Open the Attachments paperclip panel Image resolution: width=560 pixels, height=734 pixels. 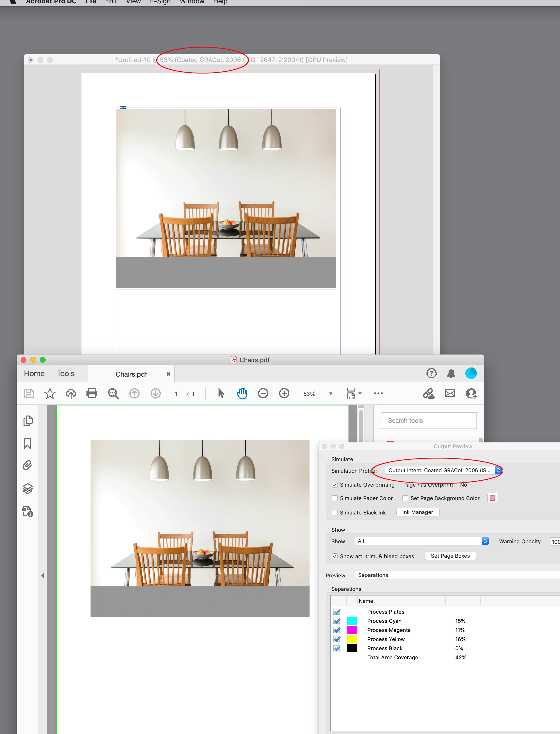tap(28, 465)
